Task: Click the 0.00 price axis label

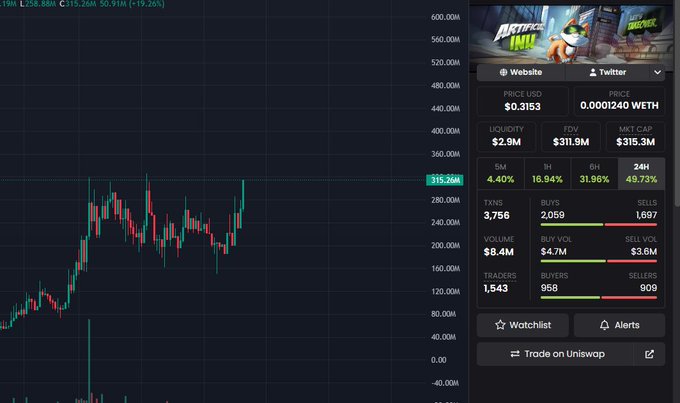Action: pos(438,360)
